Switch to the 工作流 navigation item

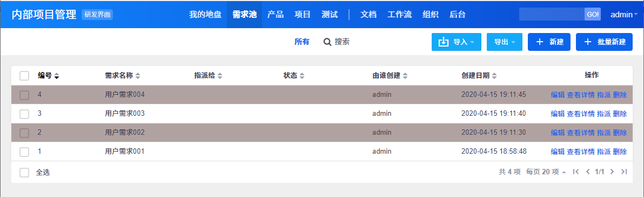point(400,15)
